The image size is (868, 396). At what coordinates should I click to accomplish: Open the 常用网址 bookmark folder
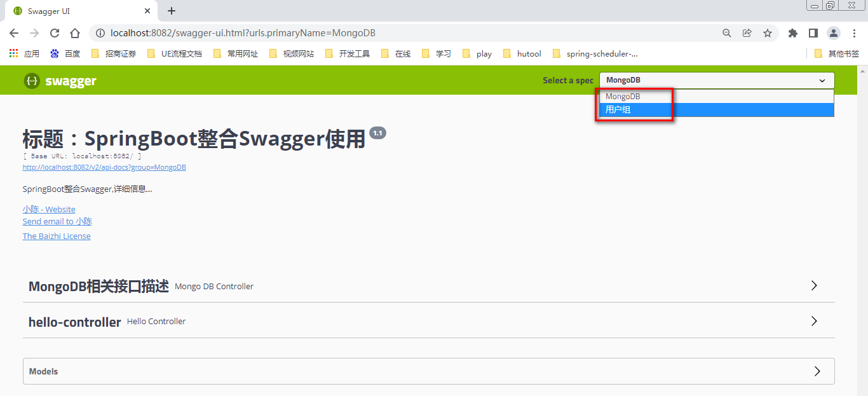236,53
